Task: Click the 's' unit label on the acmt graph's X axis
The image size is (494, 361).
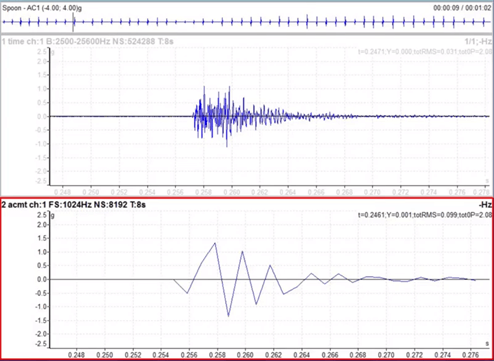Action: click(x=487, y=343)
